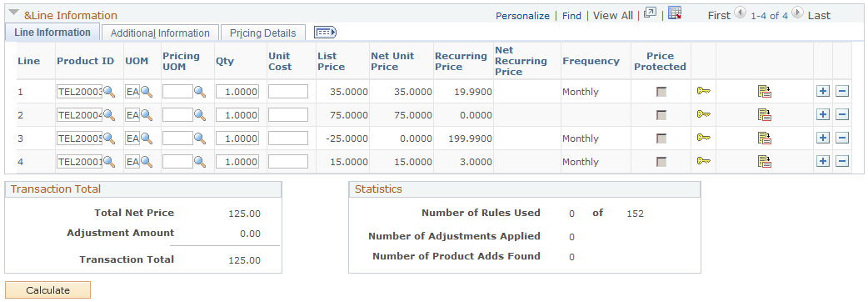Click the key icon on line 1
This screenshot has width=868, height=302.
[x=703, y=91]
